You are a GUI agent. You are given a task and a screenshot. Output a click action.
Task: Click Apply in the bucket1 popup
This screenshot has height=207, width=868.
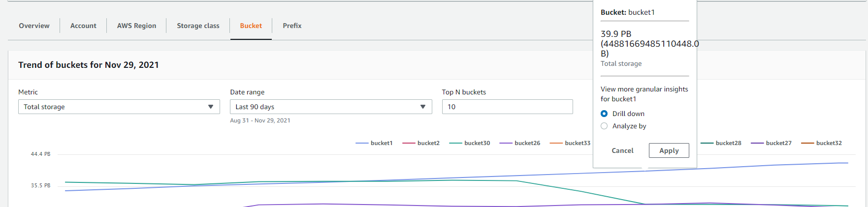[x=669, y=150]
